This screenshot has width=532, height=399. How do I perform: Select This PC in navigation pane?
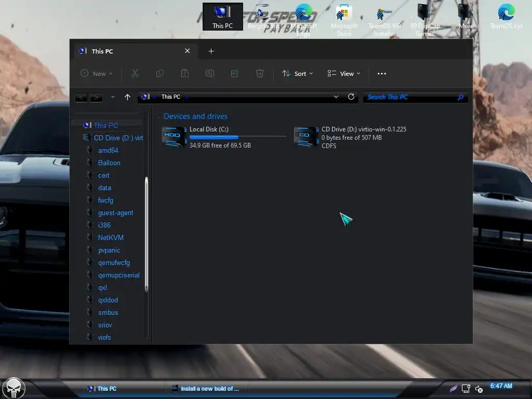point(106,125)
